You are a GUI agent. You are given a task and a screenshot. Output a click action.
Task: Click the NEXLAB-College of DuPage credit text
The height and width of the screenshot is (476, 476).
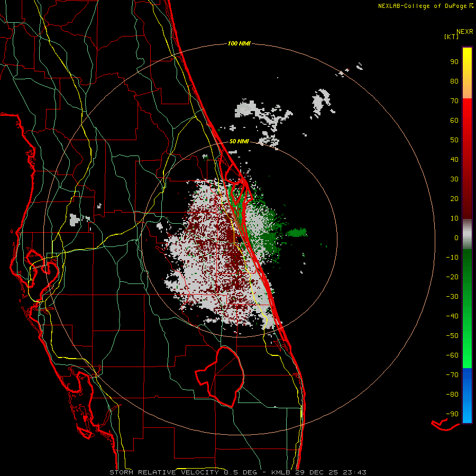[x=425, y=6]
